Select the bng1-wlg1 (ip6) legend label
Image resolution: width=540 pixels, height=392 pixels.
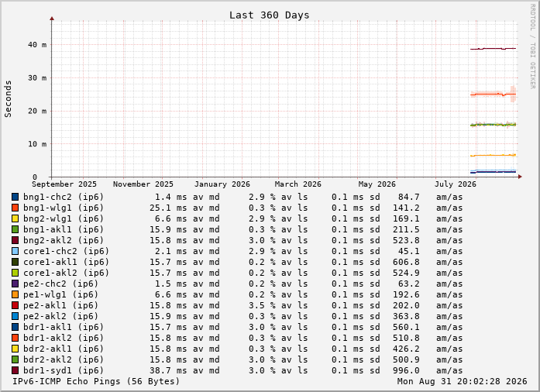[64, 208]
